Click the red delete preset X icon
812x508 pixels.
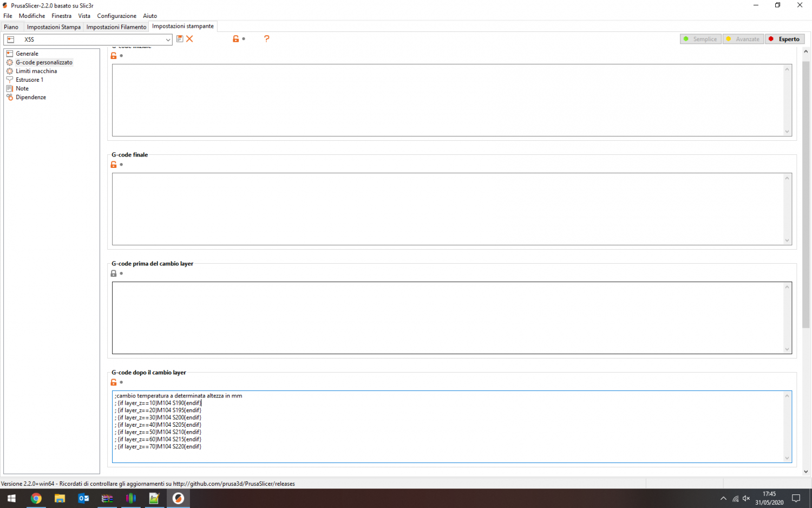click(x=189, y=39)
